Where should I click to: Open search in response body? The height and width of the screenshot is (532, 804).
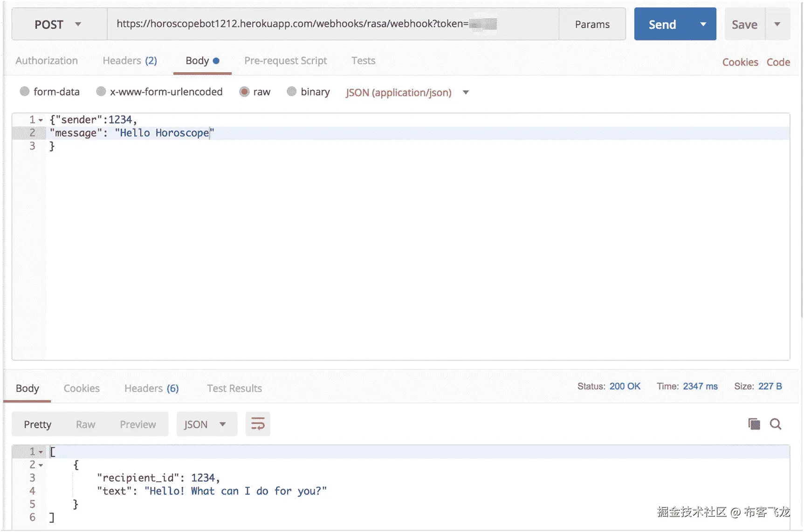pyautogui.click(x=776, y=424)
